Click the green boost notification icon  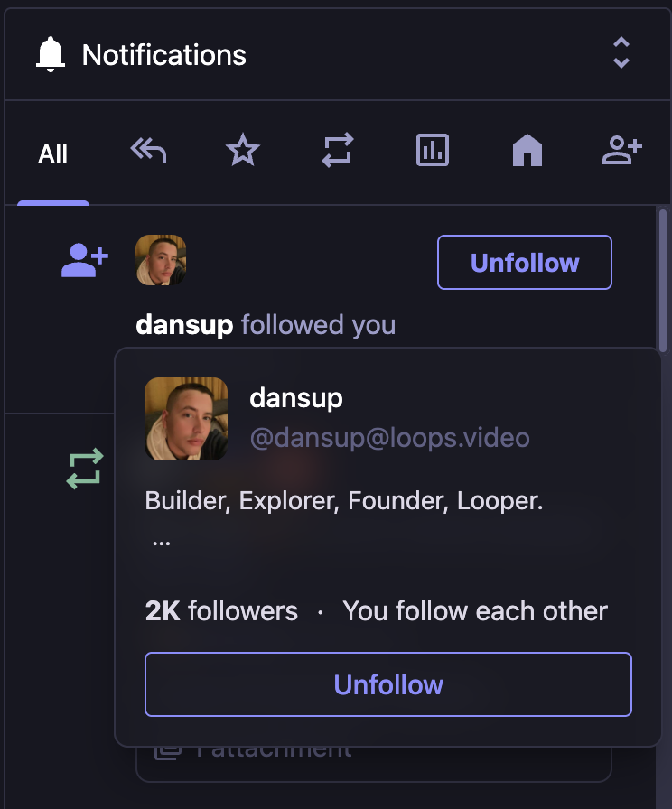[x=84, y=470]
